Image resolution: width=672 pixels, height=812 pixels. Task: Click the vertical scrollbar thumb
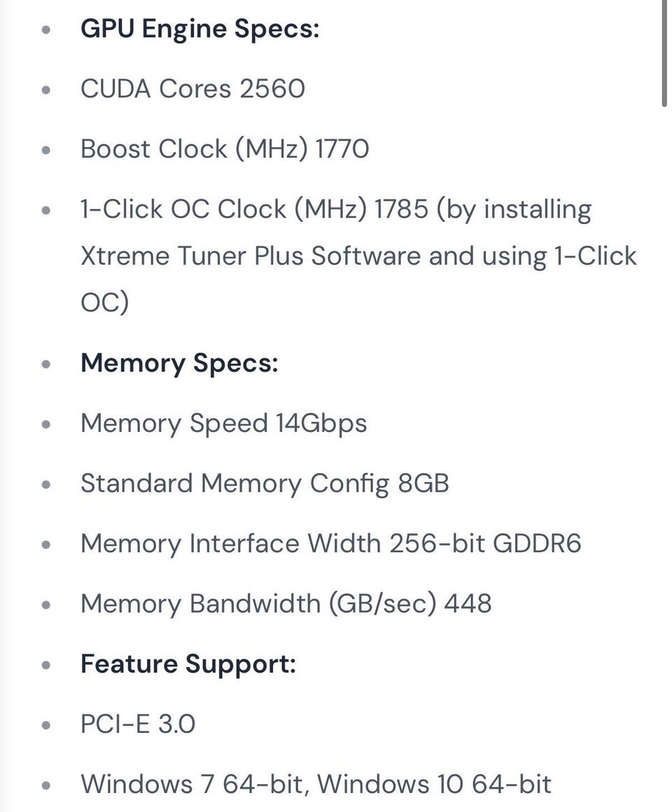pos(665,52)
